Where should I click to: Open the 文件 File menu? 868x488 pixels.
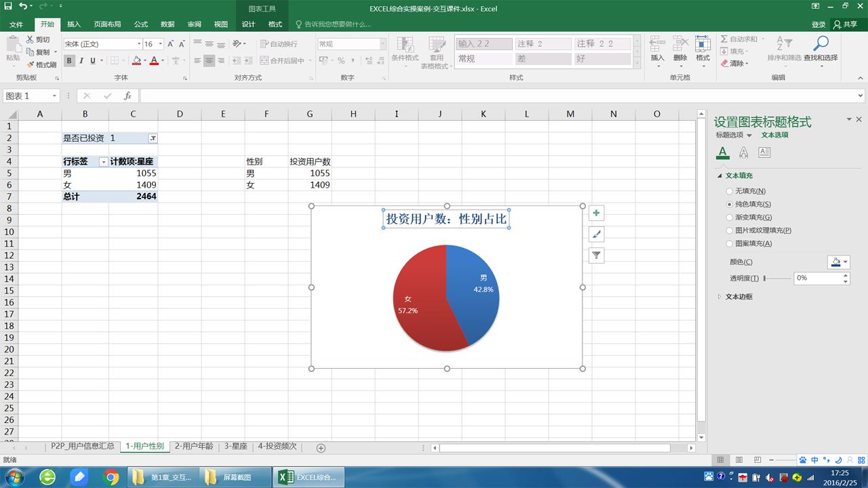[16, 24]
